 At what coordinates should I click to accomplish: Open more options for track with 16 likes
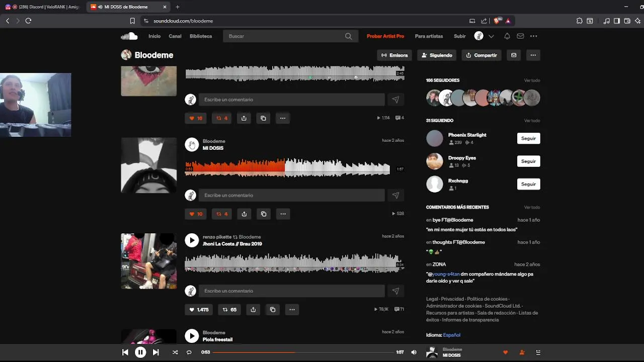point(283,118)
